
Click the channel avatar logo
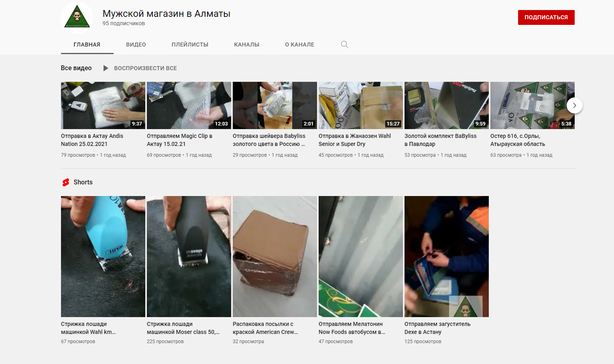[77, 17]
